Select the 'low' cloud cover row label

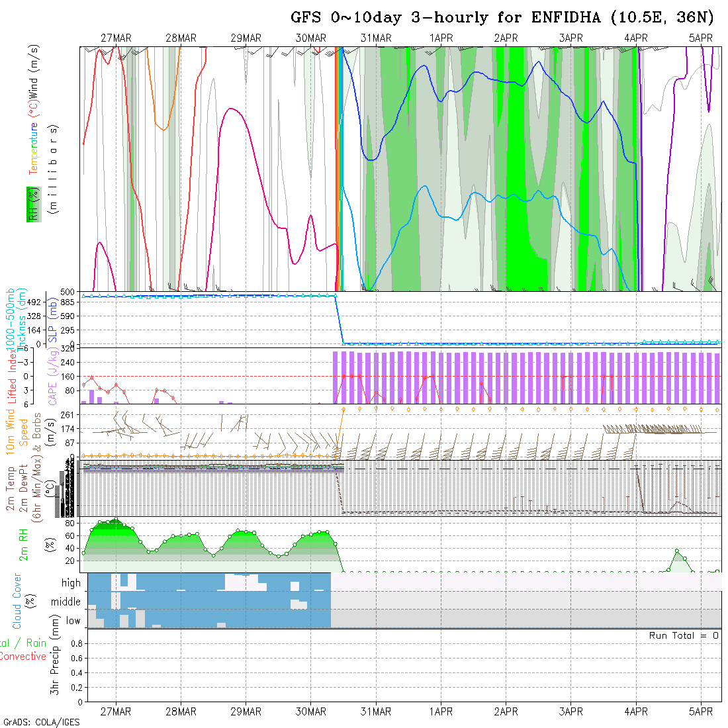pos(73,621)
